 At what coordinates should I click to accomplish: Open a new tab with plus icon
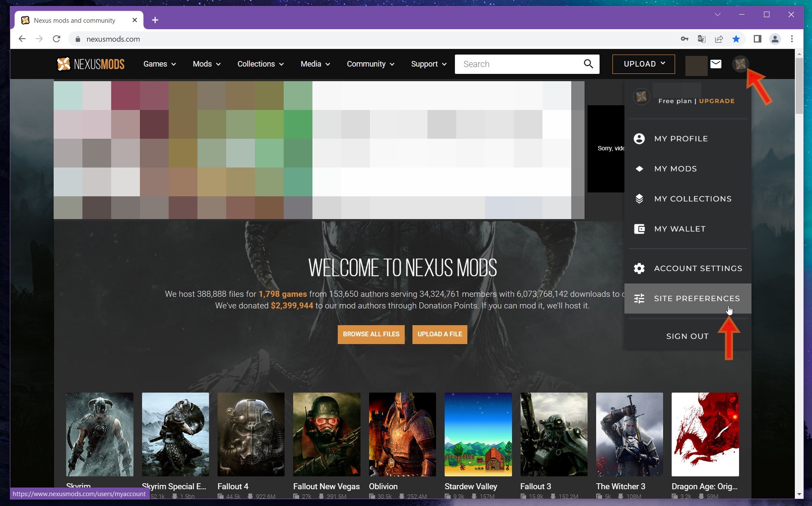pos(155,20)
